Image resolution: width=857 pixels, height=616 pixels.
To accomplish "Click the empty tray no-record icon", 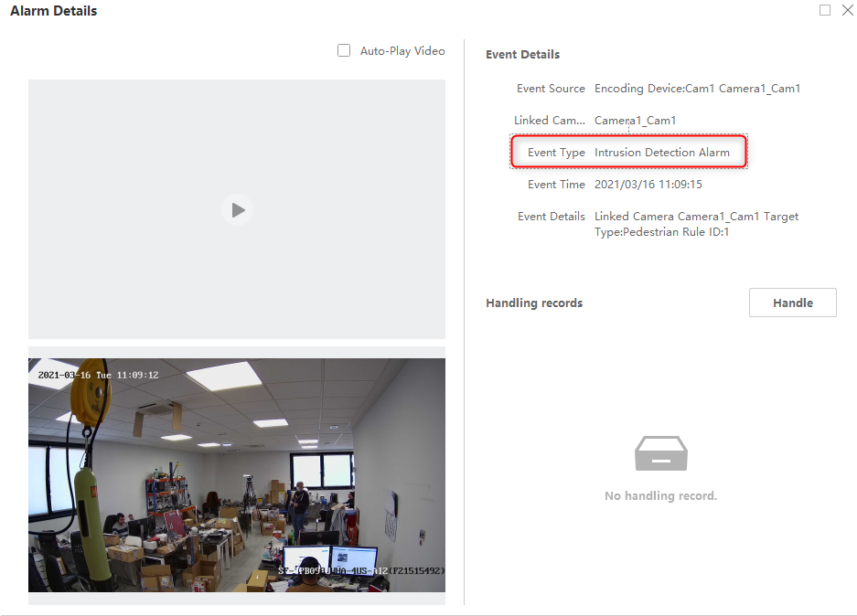I will (660, 453).
